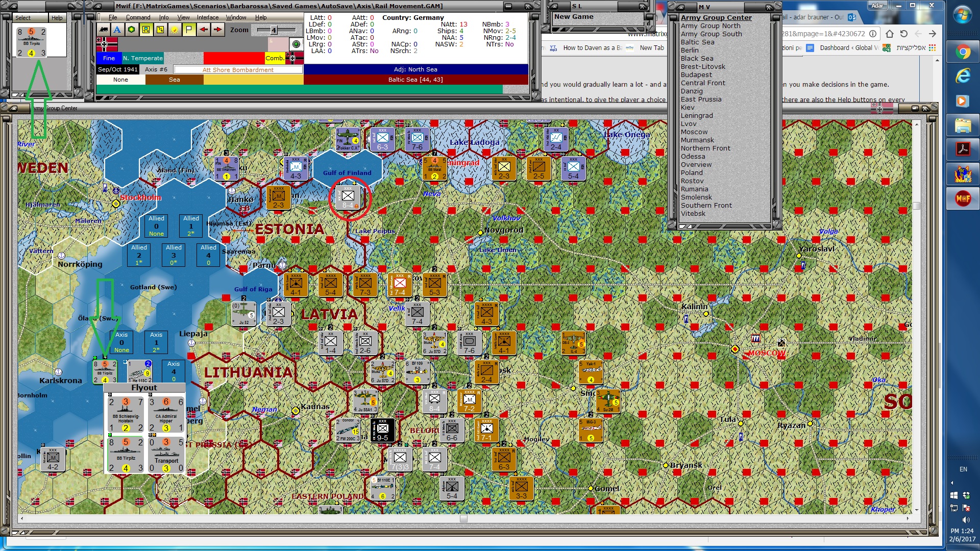Select BB Tirpitz in the Flyout panel

click(x=126, y=455)
